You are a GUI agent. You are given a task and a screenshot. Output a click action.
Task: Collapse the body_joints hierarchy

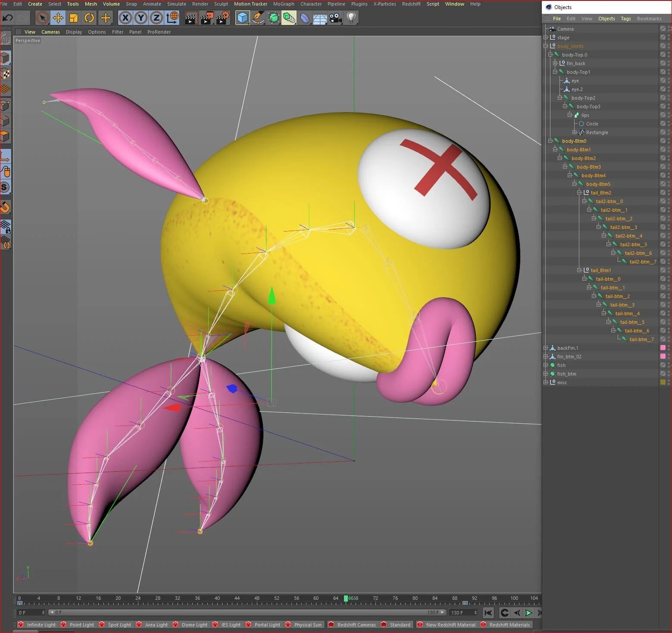[546, 46]
